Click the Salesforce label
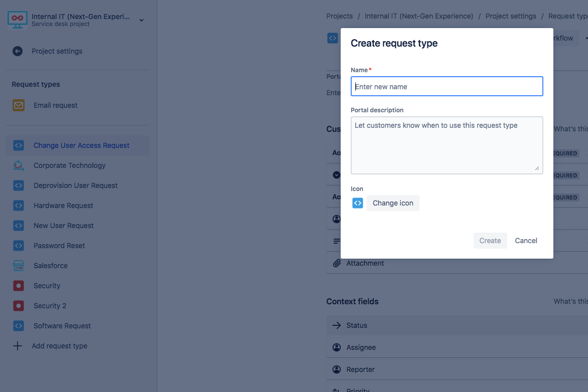This screenshot has width=588, height=392. coord(51,266)
